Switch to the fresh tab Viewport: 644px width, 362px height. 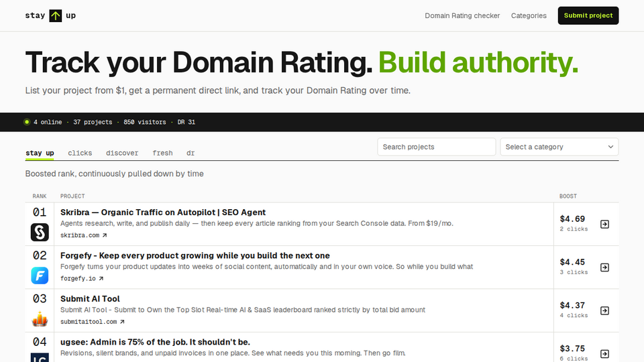click(162, 153)
